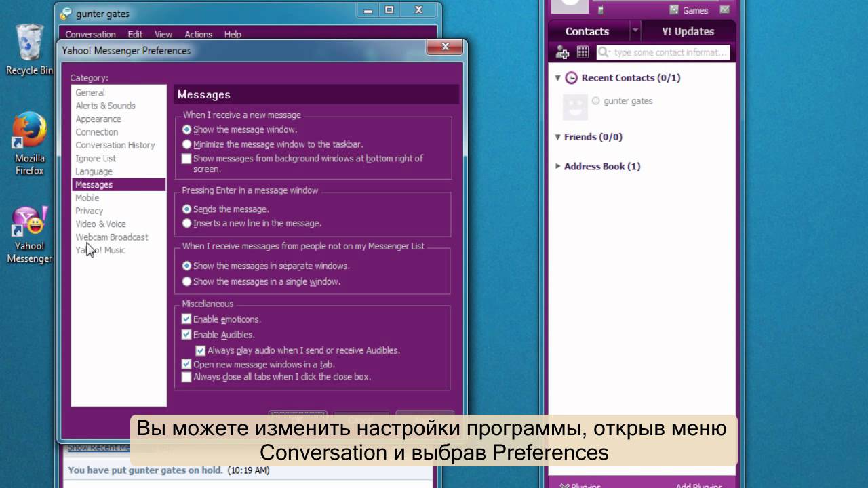Image resolution: width=868 pixels, height=488 pixels.
Task: Open the Yahoo! Messenger desktop shortcut
Action: [x=30, y=235]
